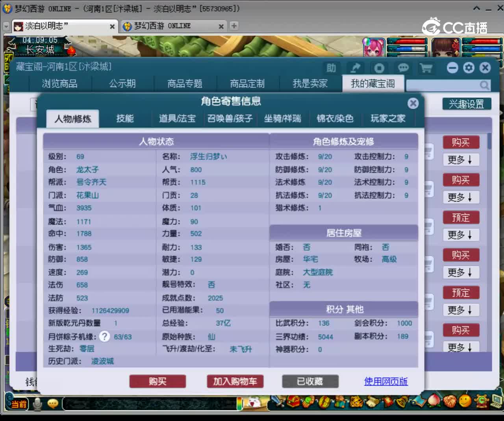Expand fourth 更多 option in list
Image resolution: width=504 pixels, height=421 pixels.
(461, 272)
